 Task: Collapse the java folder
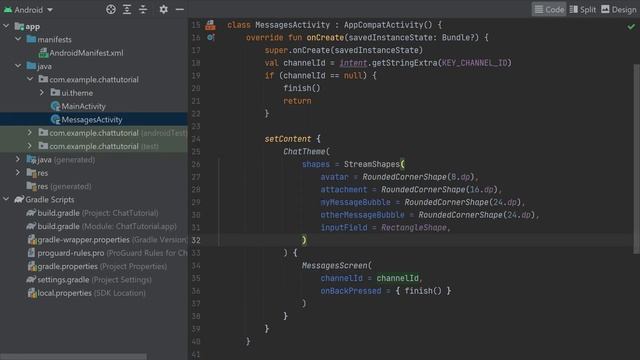18,66
